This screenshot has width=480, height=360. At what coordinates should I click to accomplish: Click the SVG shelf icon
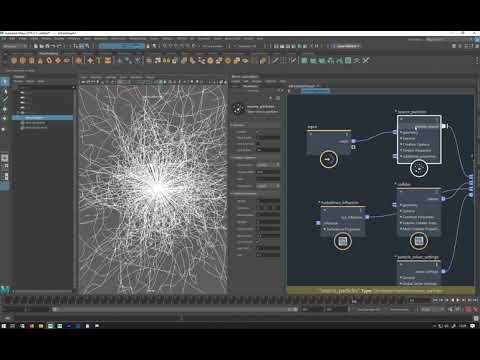pos(107,60)
